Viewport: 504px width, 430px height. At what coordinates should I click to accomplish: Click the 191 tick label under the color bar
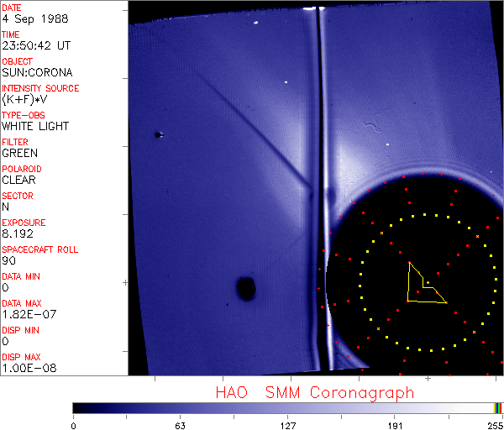[x=395, y=424]
